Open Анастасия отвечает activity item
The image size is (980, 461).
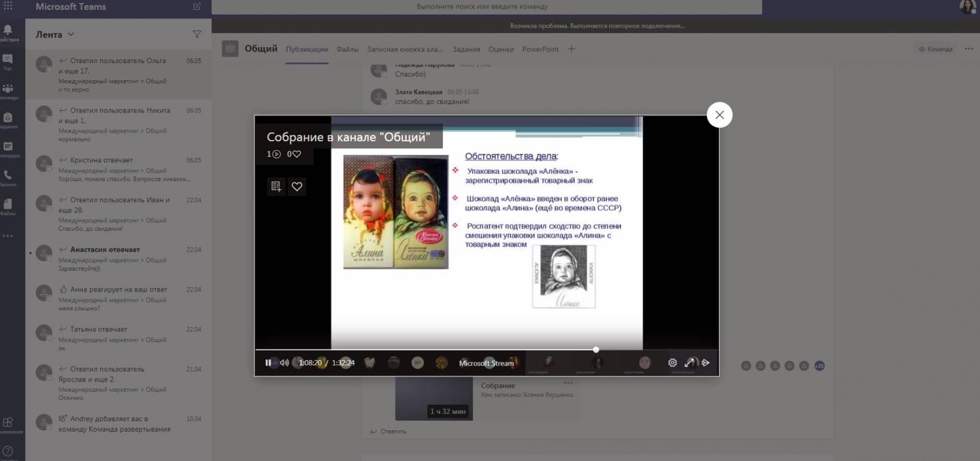pos(118,259)
